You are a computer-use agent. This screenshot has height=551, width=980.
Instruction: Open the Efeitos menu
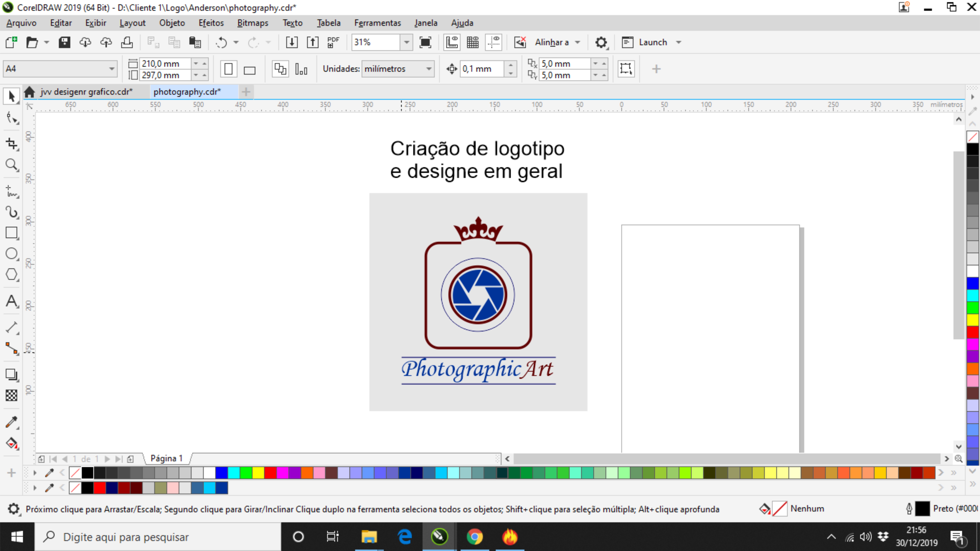click(211, 23)
